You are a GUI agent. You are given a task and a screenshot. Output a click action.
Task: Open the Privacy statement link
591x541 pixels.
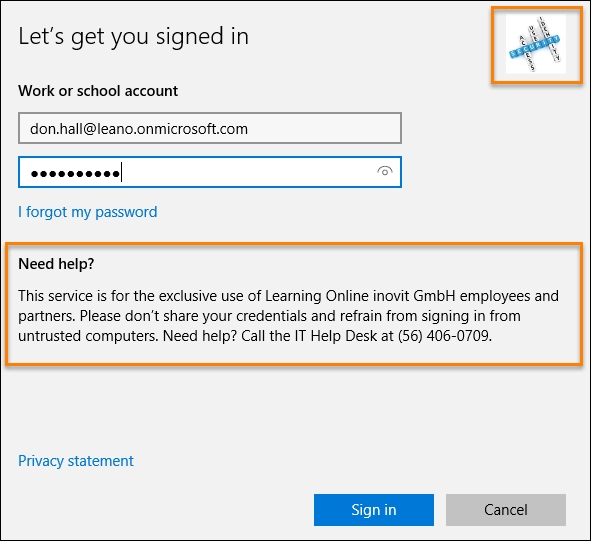point(76,461)
